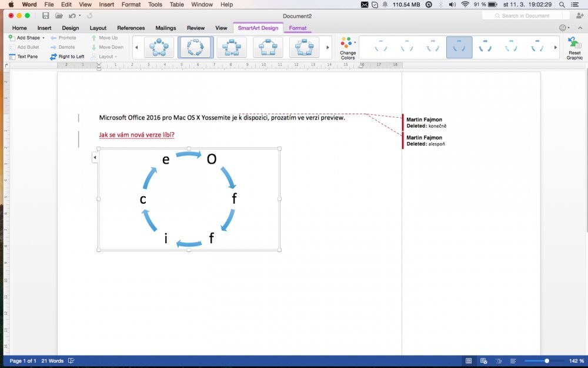Screen dimensions: 588x368
Task: Click Reset Graphic to discard formatting
Action: [x=574, y=47]
